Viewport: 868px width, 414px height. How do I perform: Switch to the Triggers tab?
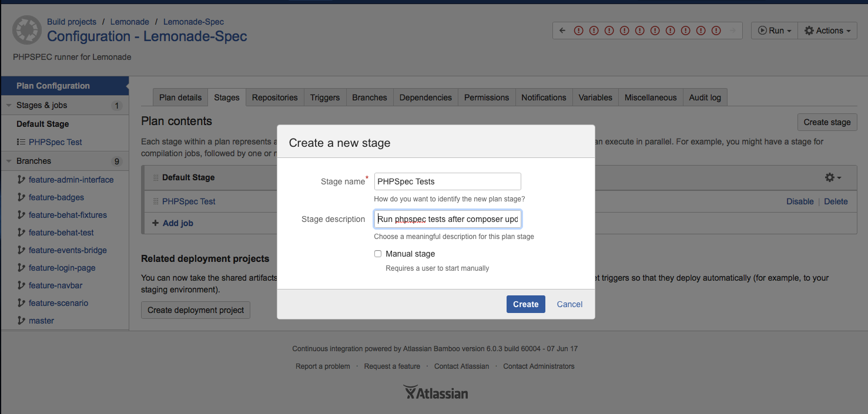coord(325,97)
